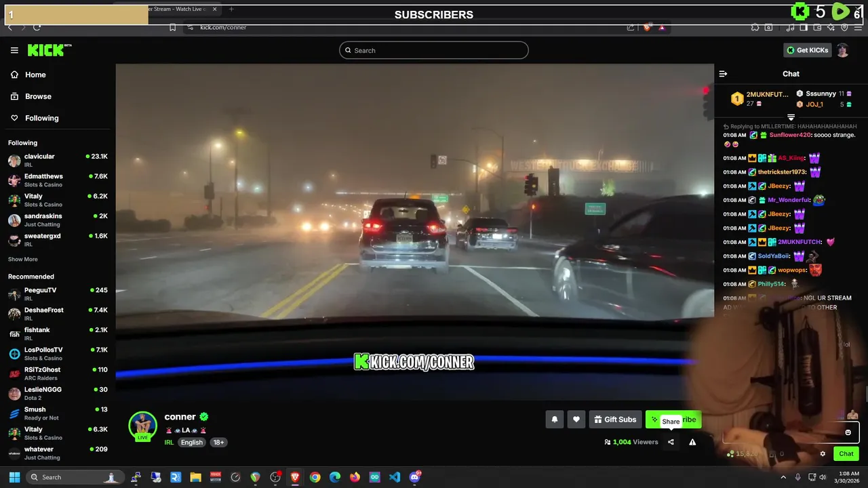The image size is (868, 488).
Task: Collapse the chat panel using arrow icon
Action: pos(723,74)
